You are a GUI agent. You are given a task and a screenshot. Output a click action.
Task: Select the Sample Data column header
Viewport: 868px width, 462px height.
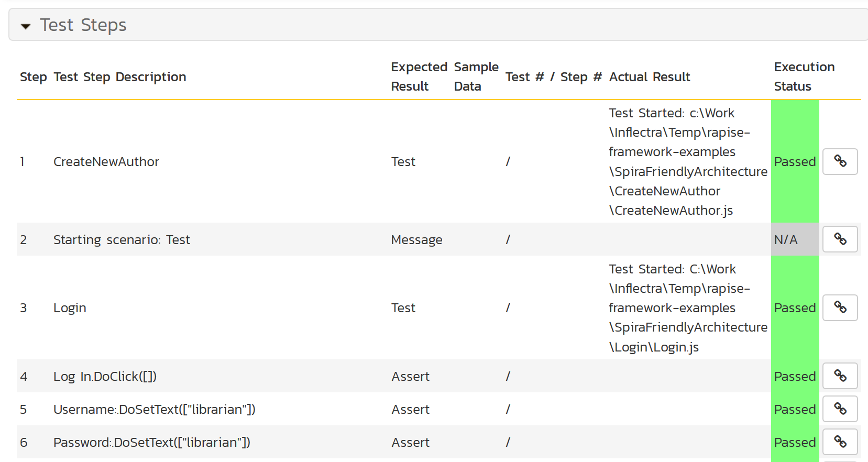click(x=476, y=76)
